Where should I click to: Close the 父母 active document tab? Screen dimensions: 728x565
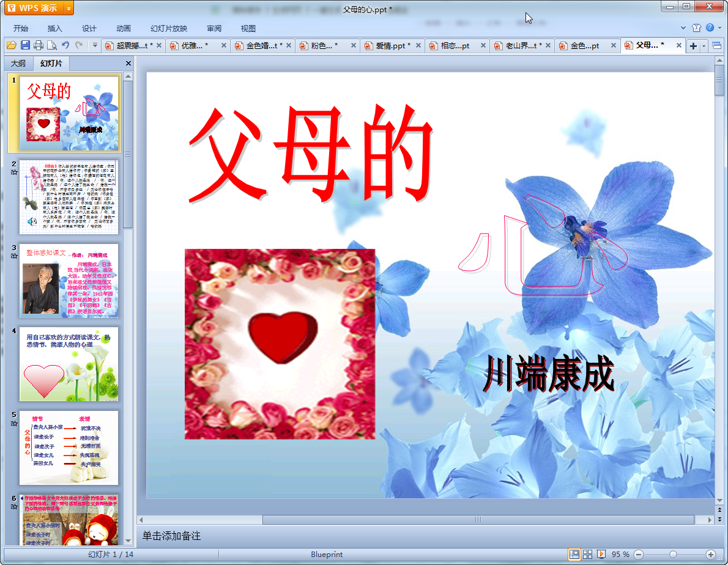[x=679, y=45]
